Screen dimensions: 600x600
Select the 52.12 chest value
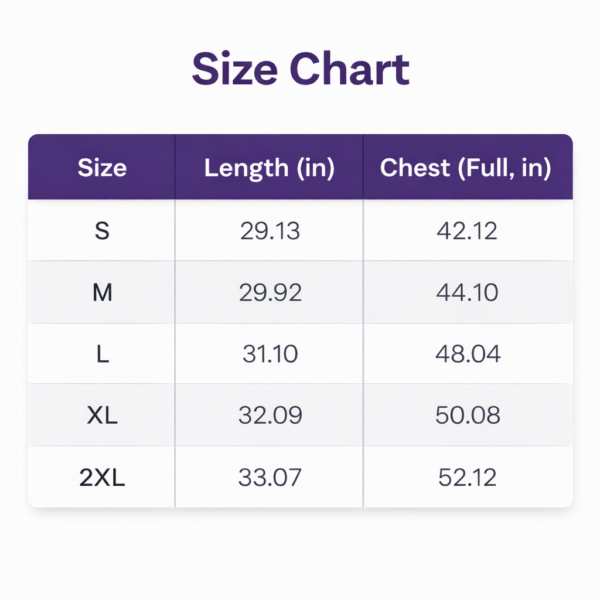pos(467,477)
